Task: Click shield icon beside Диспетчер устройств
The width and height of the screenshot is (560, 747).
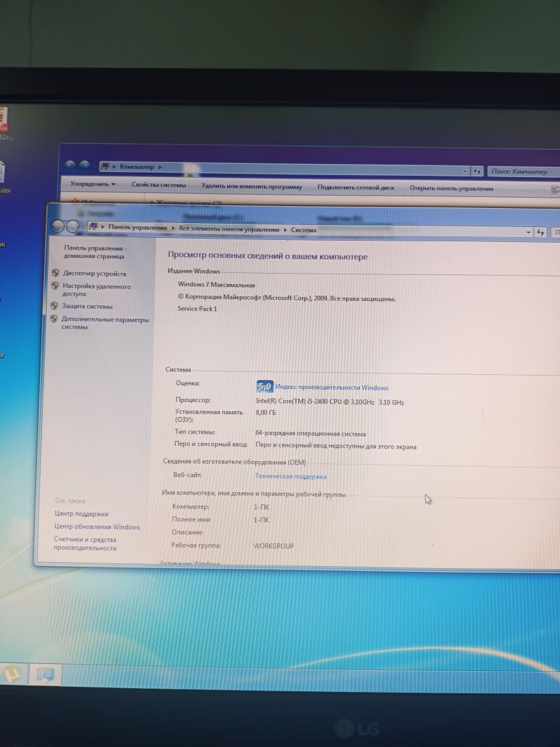Action: tap(55, 273)
